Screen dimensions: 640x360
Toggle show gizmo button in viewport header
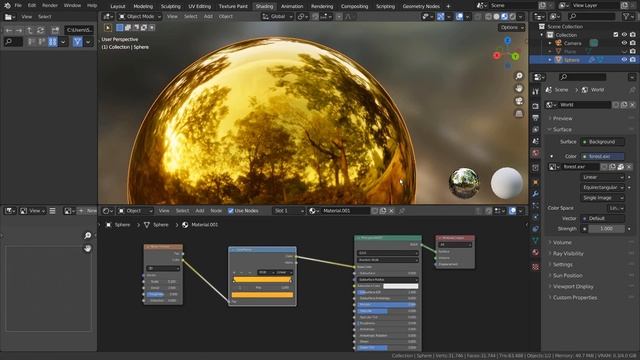tap(440, 17)
